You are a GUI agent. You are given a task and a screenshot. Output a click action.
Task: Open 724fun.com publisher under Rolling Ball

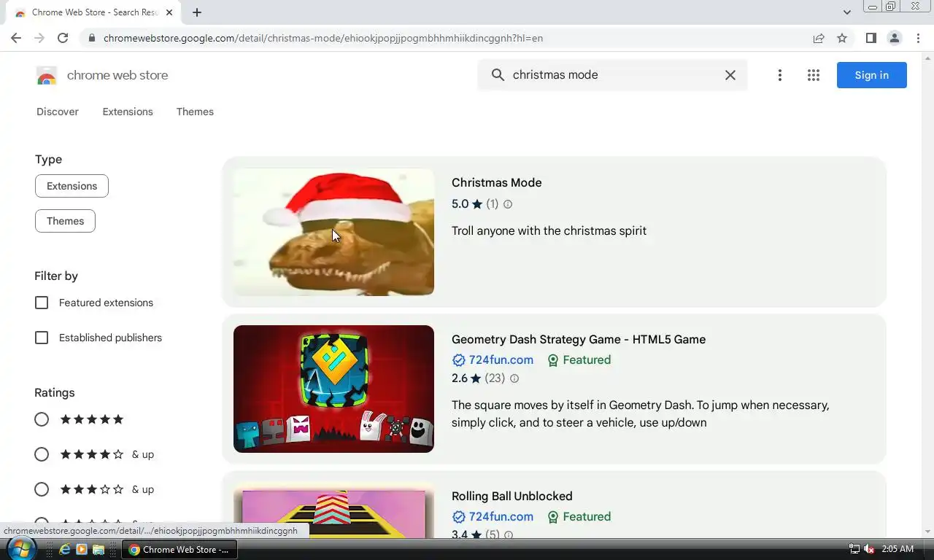point(501,517)
